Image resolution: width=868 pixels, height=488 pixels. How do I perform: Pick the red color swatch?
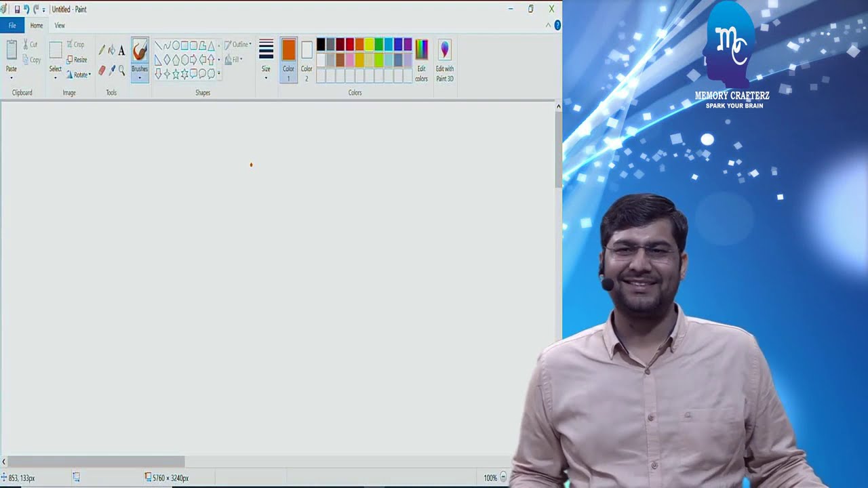coord(350,44)
